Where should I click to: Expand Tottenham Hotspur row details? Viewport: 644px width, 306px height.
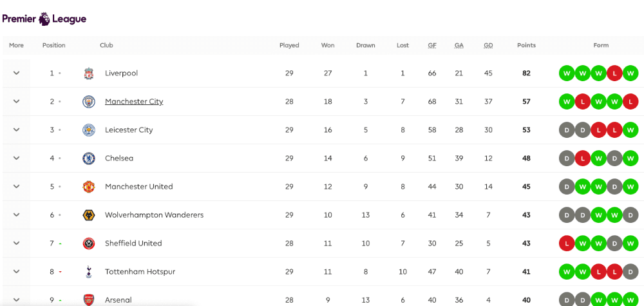(x=17, y=271)
